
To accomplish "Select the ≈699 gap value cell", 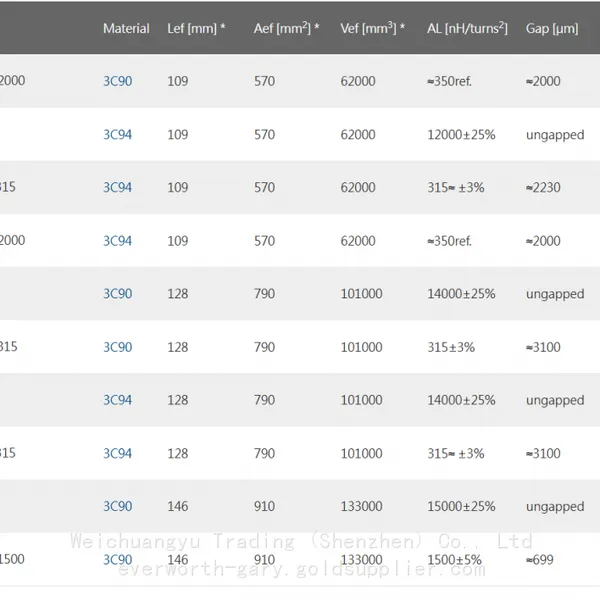I will [540, 560].
